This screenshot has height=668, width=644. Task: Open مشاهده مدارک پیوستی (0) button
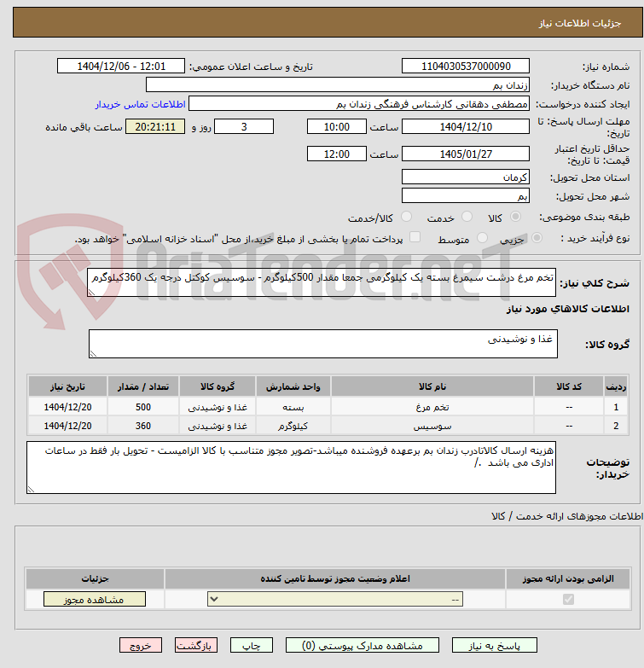[362, 646]
